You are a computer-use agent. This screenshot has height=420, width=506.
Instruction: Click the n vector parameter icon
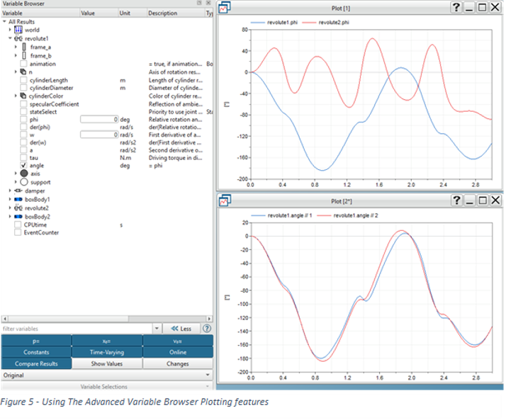click(23, 72)
